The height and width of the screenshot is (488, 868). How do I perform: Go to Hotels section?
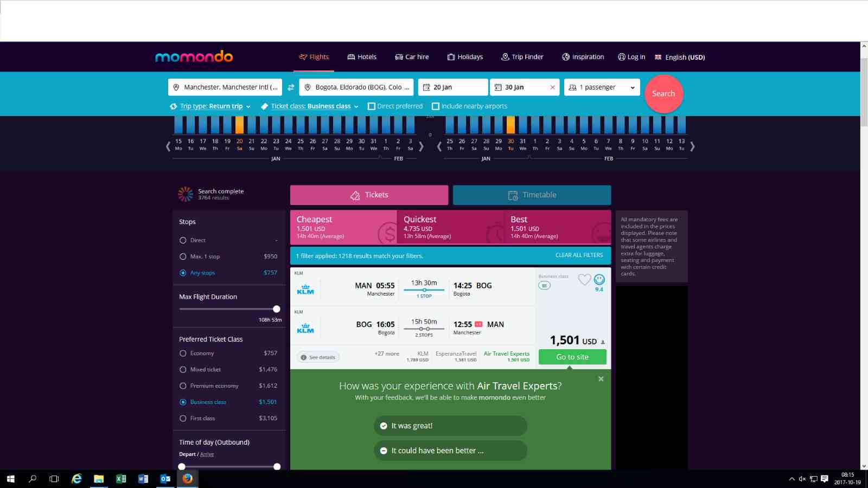362,57
